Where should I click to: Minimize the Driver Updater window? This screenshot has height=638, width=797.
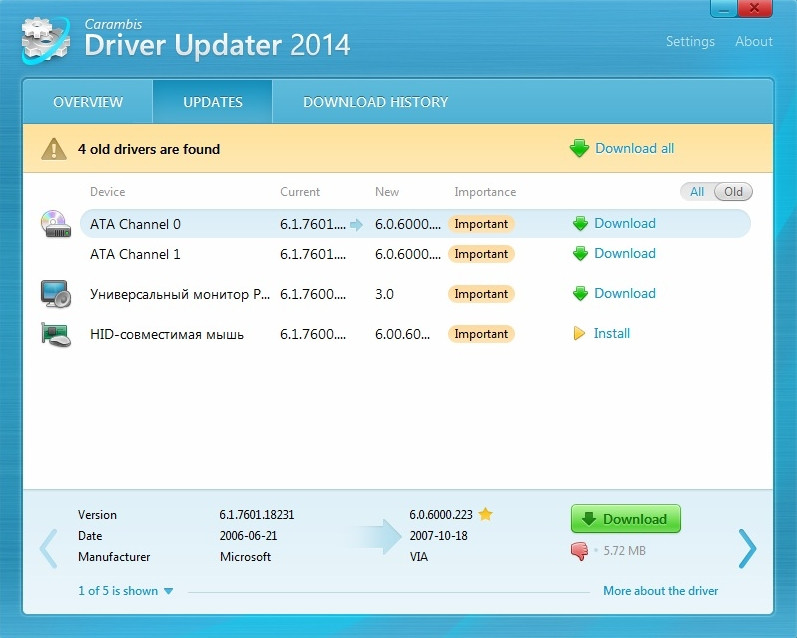tap(724, 9)
